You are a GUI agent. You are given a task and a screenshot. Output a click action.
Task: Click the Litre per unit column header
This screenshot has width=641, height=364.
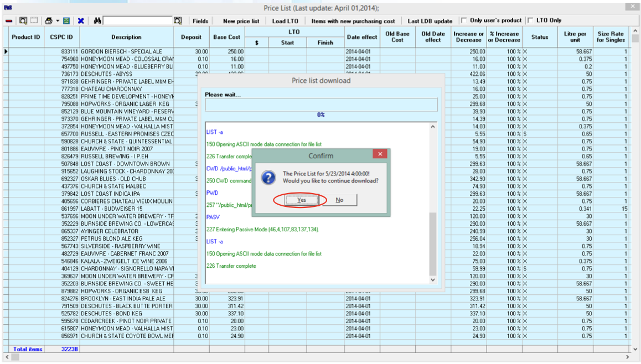tap(575, 37)
